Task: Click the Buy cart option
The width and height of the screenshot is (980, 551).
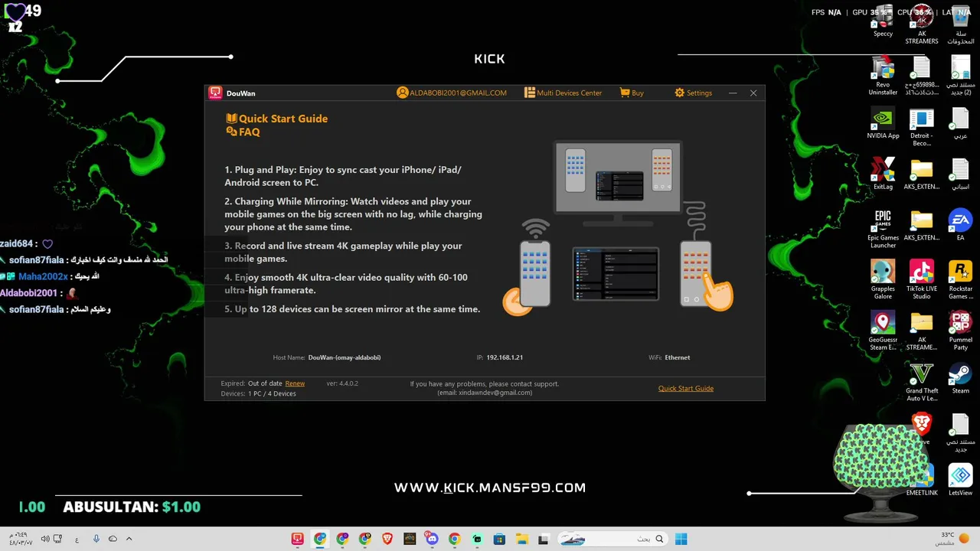Action: (632, 93)
